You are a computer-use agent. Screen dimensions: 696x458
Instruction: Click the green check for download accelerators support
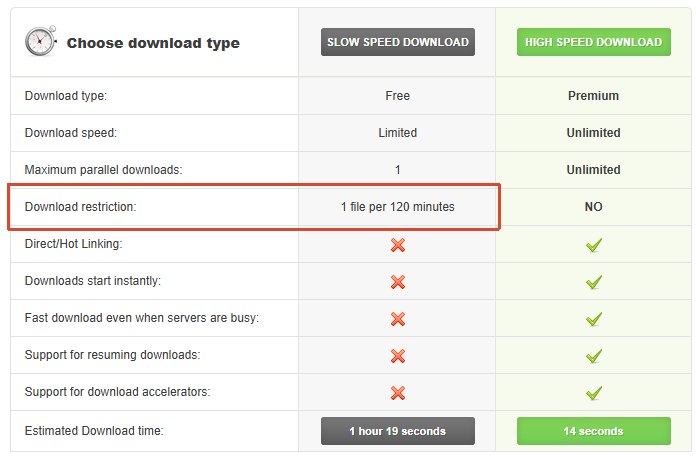pyautogui.click(x=594, y=392)
